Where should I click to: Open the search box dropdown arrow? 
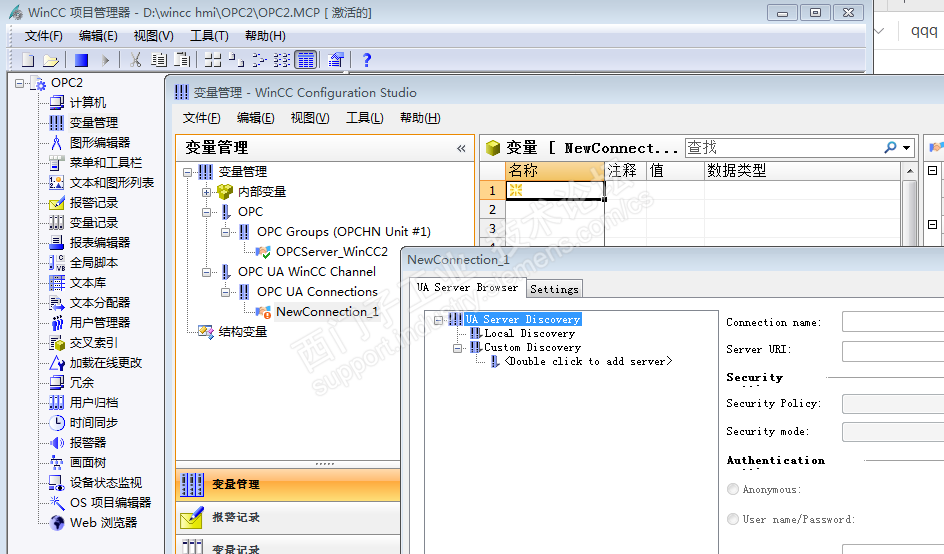[907, 148]
